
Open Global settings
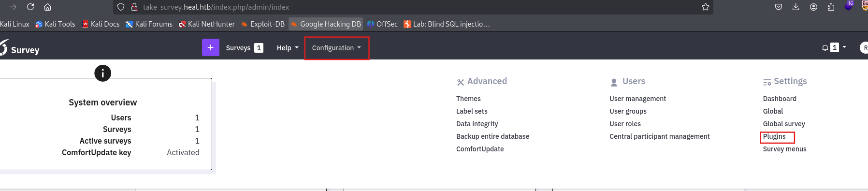pyautogui.click(x=773, y=111)
